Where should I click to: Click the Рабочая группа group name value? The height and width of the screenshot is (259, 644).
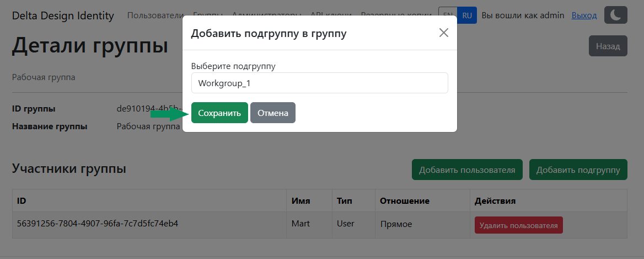[x=148, y=126]
